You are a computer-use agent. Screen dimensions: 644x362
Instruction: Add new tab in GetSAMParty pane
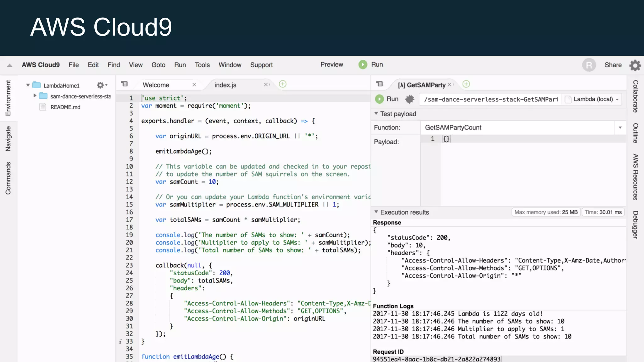click(466, 84)
